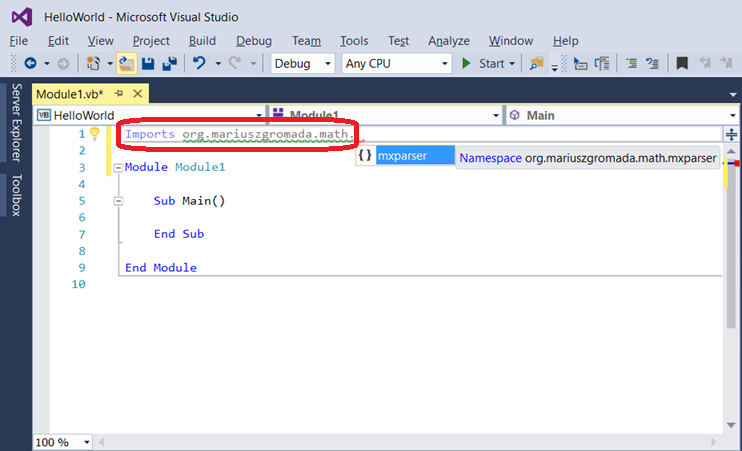Open the Help menu
742x451 pixels.
565,41
